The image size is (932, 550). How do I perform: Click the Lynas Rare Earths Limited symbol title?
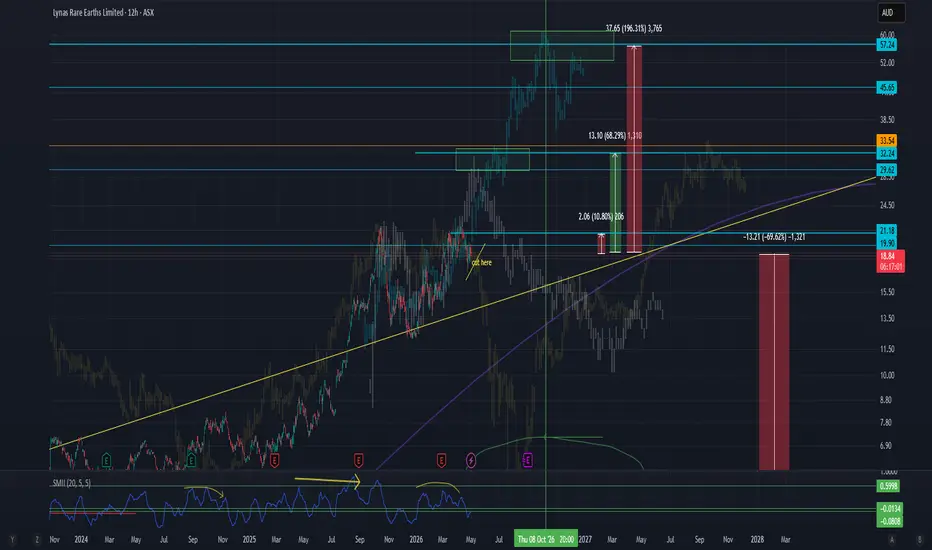[x=103, y=12]
